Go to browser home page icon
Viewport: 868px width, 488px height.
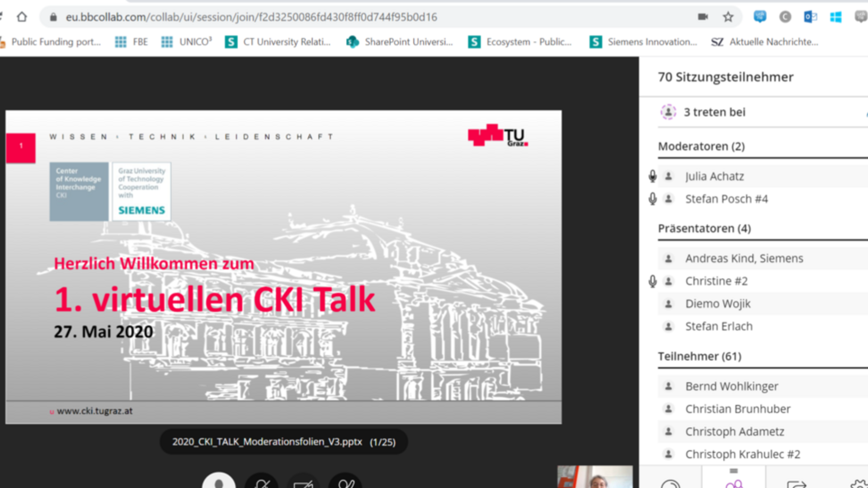coord(22,17)
